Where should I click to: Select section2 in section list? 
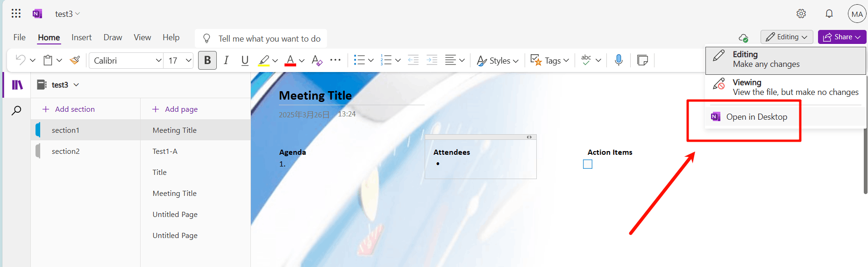pyautogui.click(x=86, y=151)
